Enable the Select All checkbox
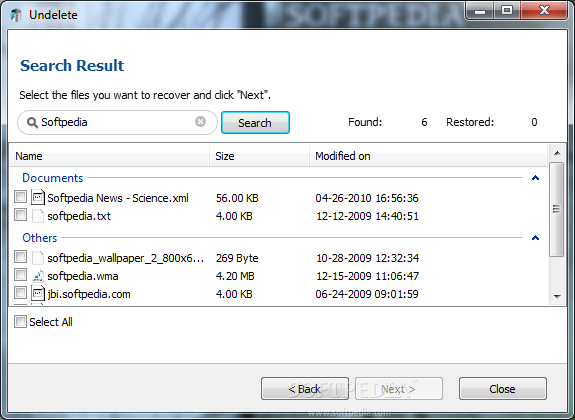The image size is (575, 420). (21, 322)
